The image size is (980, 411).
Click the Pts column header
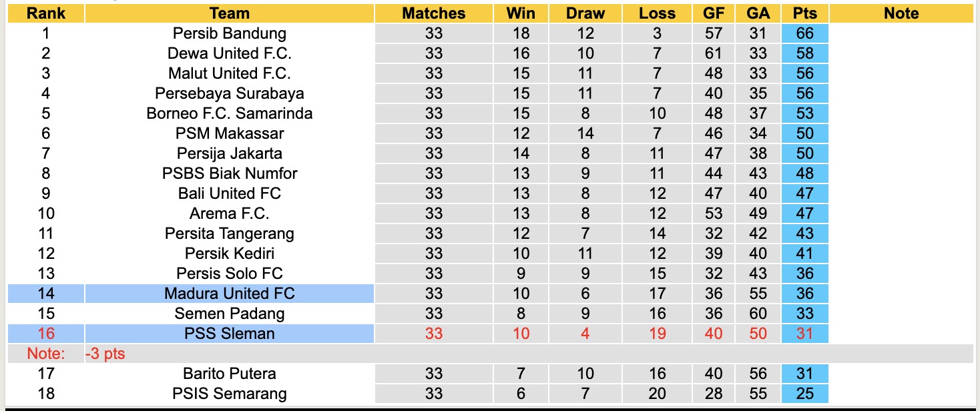[804, 13]
